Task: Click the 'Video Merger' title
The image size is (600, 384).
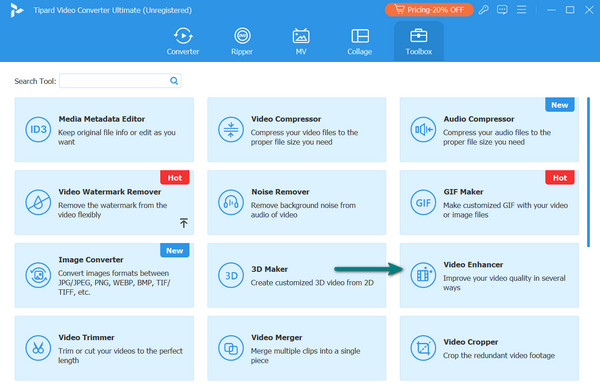Action: pos(277,337)
